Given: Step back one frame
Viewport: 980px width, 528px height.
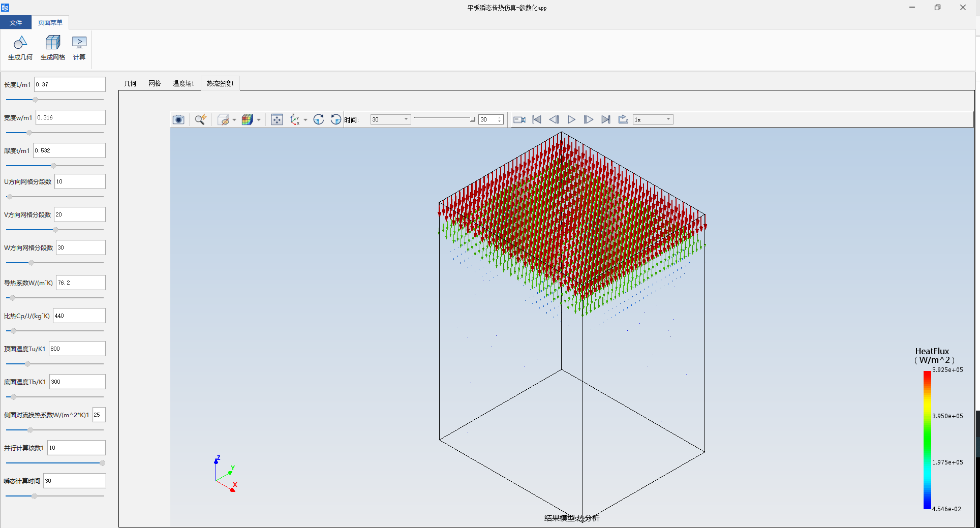Looking at the screenshot, I should click(x=554, y=119).
